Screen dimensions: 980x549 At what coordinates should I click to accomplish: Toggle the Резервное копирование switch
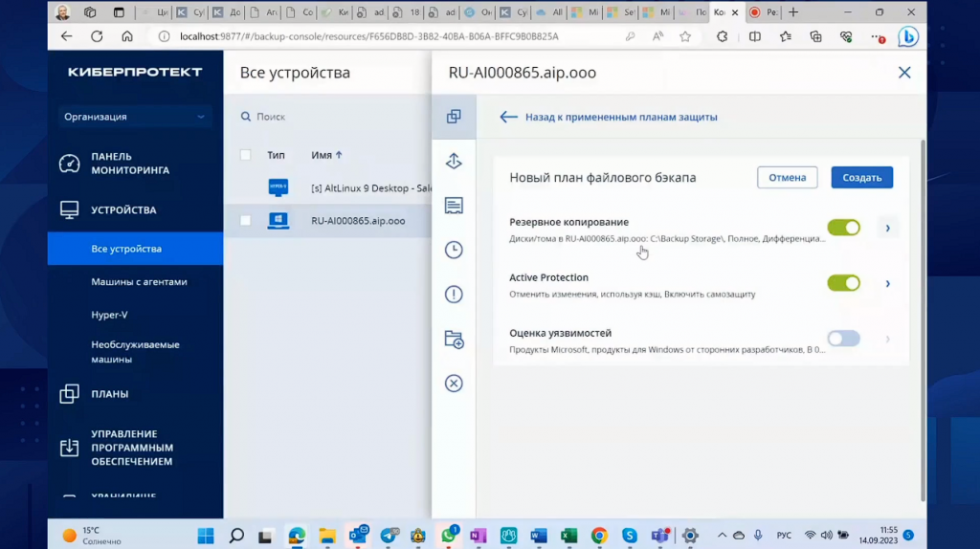pos(844,228)
